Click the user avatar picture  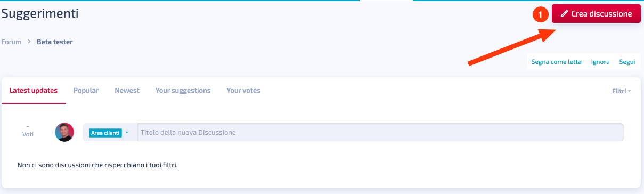(64, 132)
